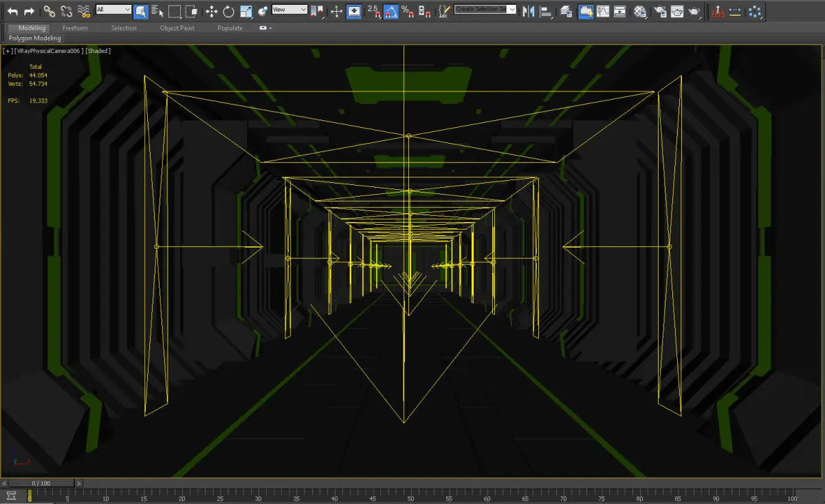The image size is (825, 504).
Task: Click frame 100 on the track bar
Action: (x=792, y=497)
